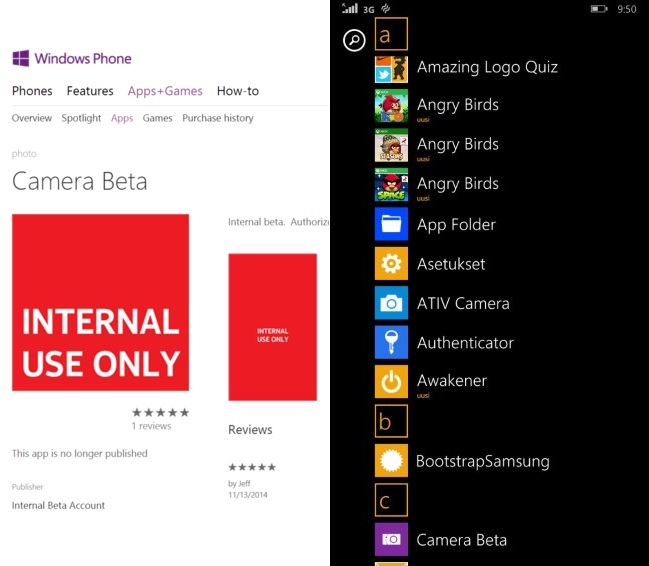This screenshot has width=649, height=566.
Task: Select 'Authenticator' list label
Action: point(465,343)
